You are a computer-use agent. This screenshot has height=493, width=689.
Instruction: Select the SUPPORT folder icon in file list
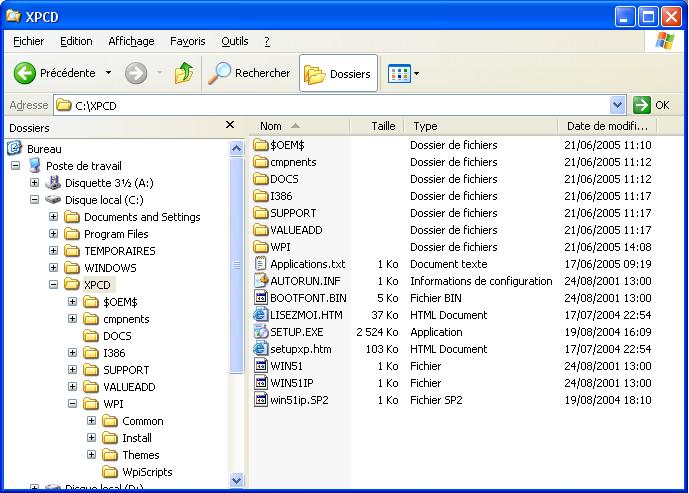261,213
